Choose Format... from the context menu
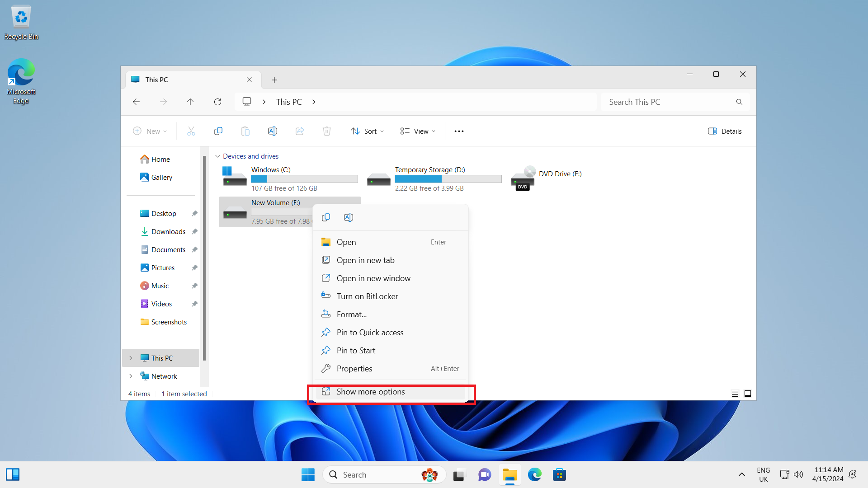The image size is (868, 488). [x=351, y=314]
